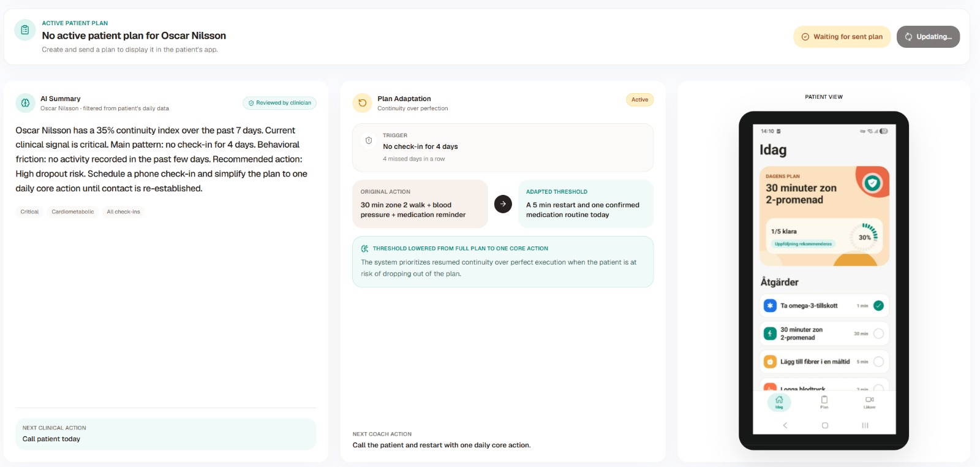
Task: Select the All check-ins tag
Action: (x=123, y=212)
